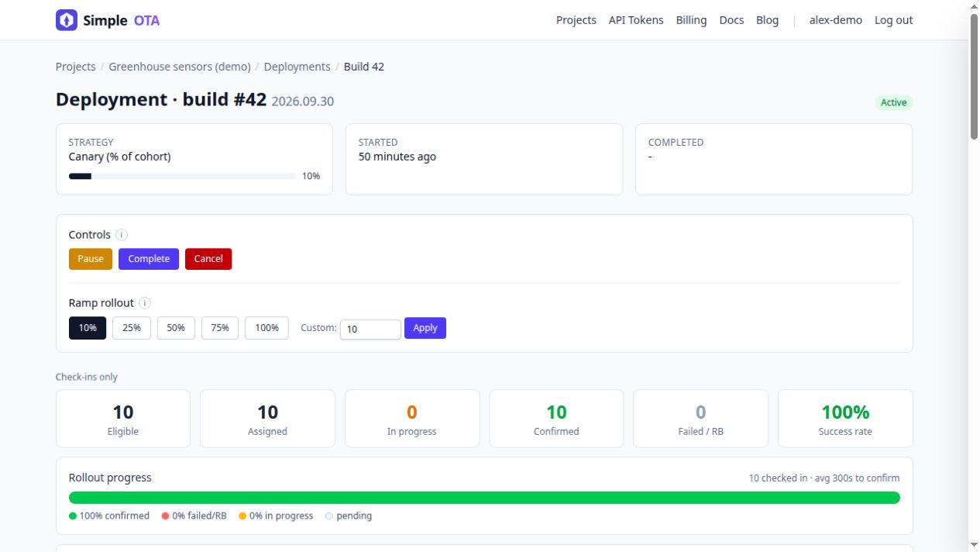Open API Tokens in the navigation
980x552 pixels.
pos(636,20)
